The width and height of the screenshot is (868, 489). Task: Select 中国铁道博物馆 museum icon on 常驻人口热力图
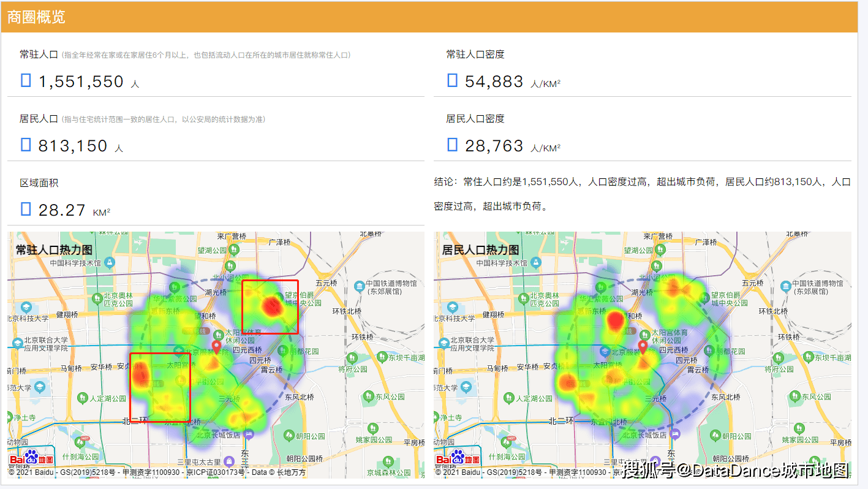coord(360,287)
